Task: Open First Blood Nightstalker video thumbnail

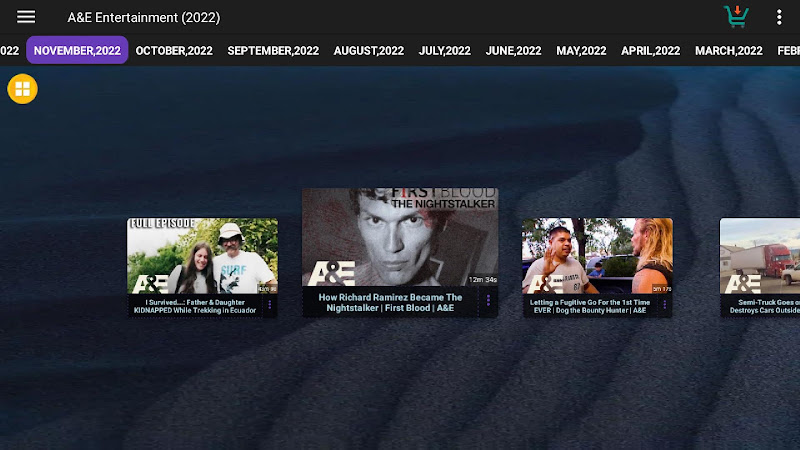Action: point(400,237)
